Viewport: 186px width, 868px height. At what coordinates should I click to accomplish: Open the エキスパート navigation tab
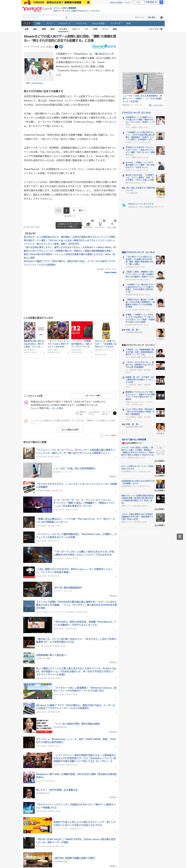click(64, 24)
